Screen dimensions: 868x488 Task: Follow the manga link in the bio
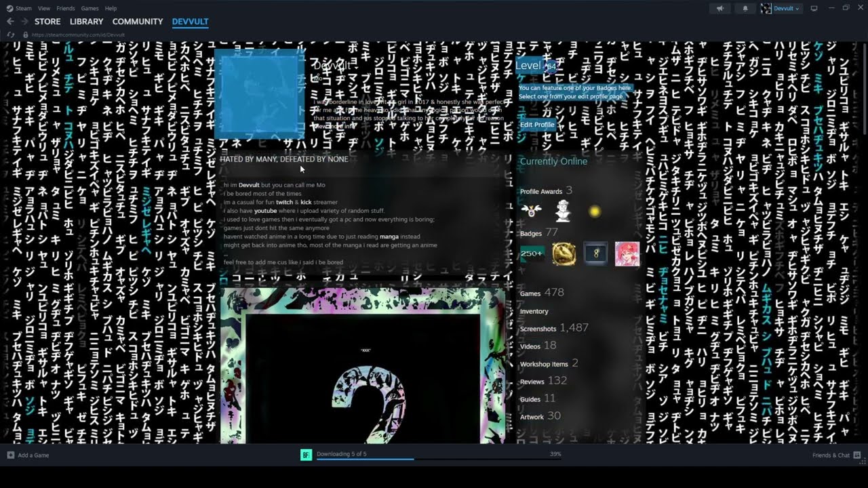389,237
